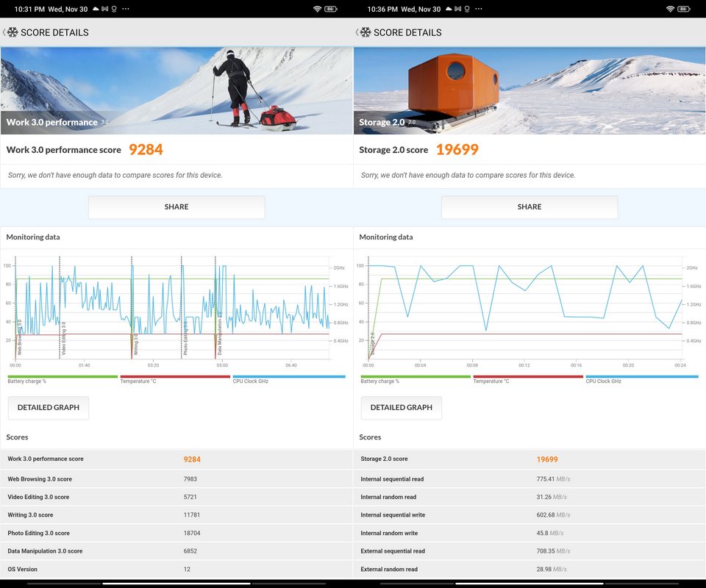The height and width of the screenshot is (588, 706).
Task: Tap cloud icon in left status bar
Action: pyautogui.click(x=96, y=9)
